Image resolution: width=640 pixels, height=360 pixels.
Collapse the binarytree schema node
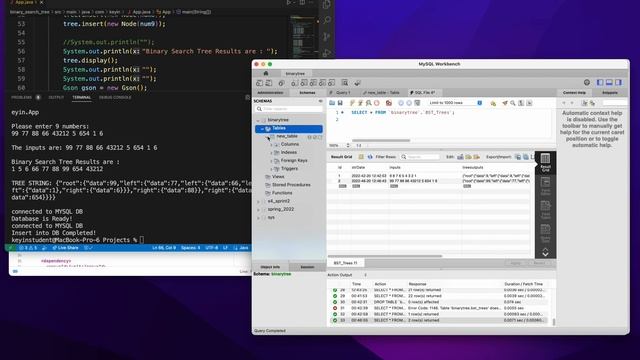(258, 120)
